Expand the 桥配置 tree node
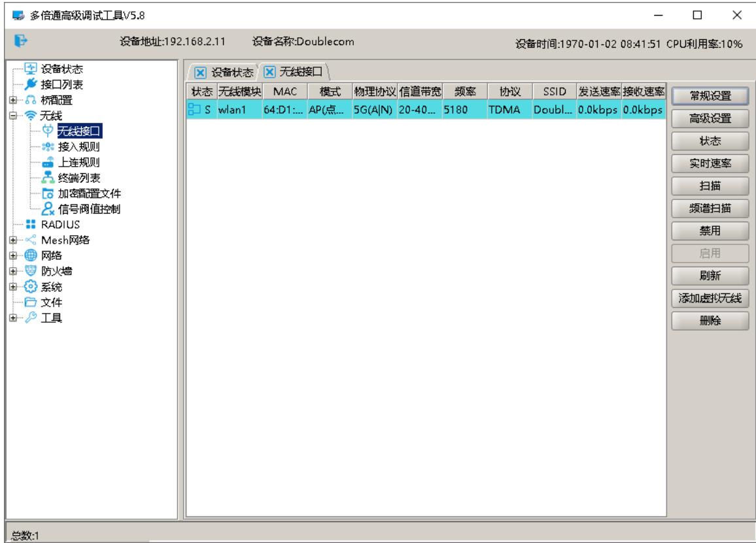The image size is (756, 543). 13,100
